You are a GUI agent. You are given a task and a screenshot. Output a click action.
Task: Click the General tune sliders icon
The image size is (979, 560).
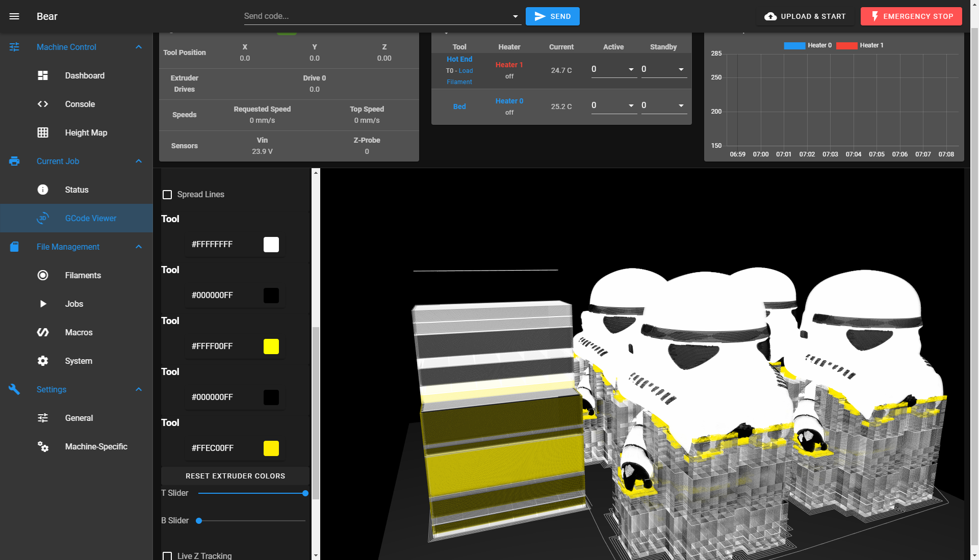coord(43,418)
